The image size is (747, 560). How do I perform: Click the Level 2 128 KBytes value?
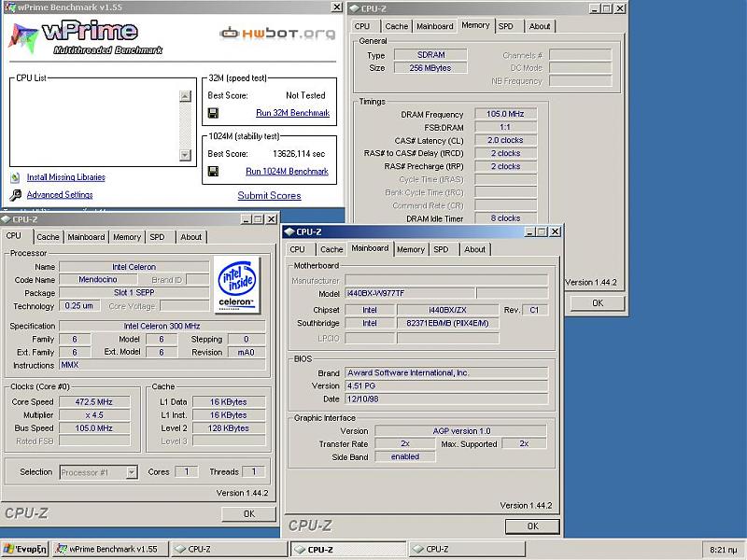coord(229,428)
